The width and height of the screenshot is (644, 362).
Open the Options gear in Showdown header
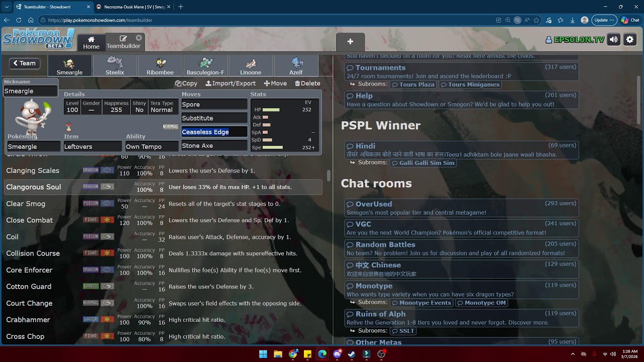630,39
